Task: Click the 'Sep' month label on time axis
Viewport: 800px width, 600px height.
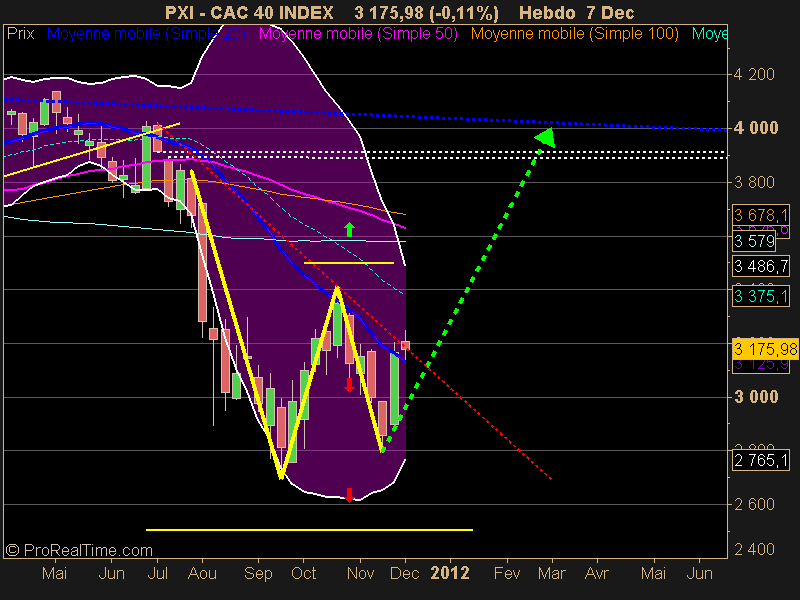Action: pos(258,573)
